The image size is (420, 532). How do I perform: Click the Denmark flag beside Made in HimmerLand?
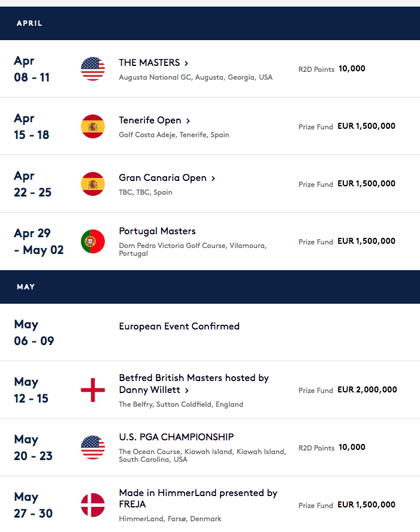coord(93,505)
